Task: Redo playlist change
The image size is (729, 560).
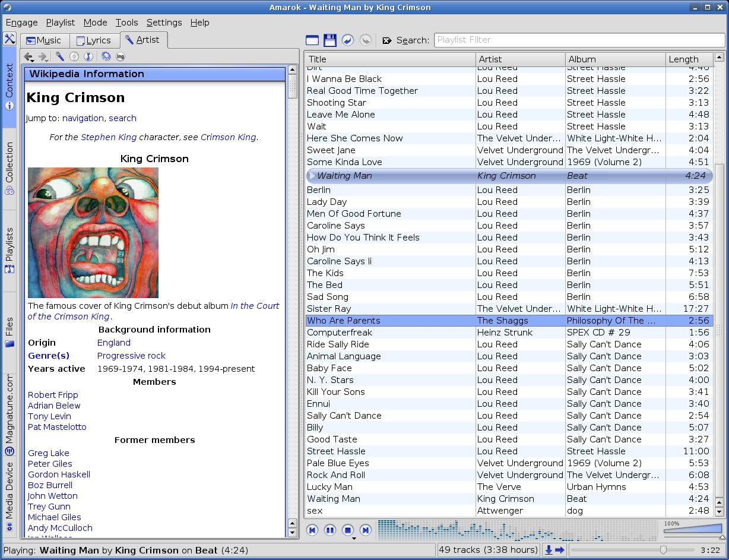Action: (x=366, y=40)
